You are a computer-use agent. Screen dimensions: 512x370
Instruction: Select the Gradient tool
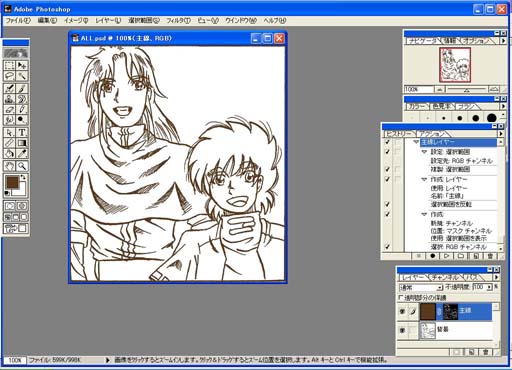(22, 143)
